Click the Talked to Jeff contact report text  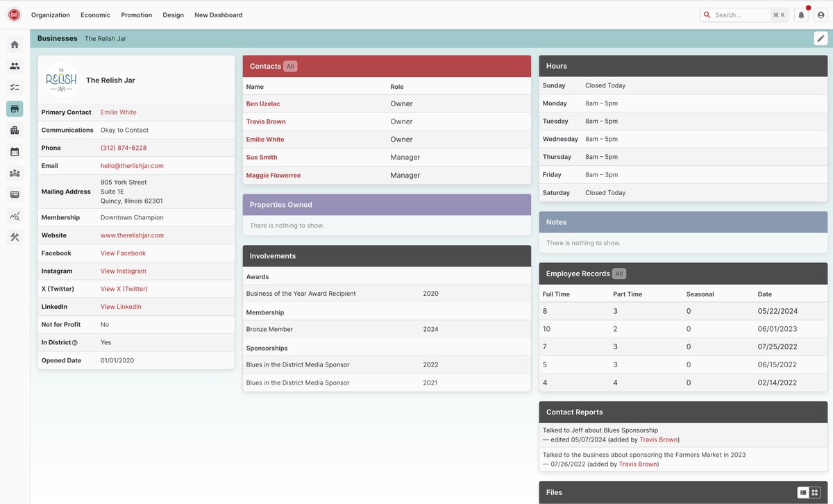(x=600, y=430)
